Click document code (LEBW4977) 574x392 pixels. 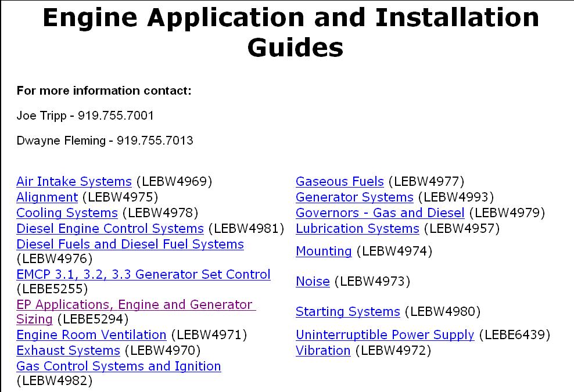[x=426, y=182]
